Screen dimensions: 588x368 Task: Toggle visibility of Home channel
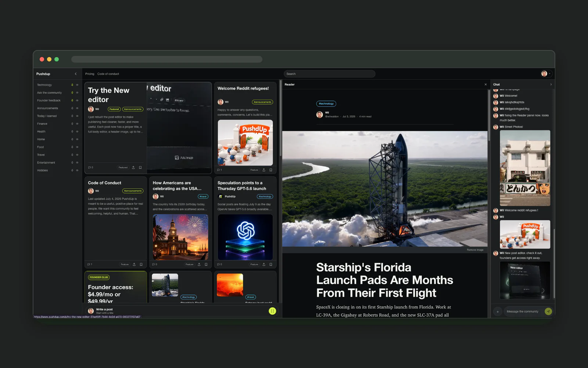click(x=77, y=139)
